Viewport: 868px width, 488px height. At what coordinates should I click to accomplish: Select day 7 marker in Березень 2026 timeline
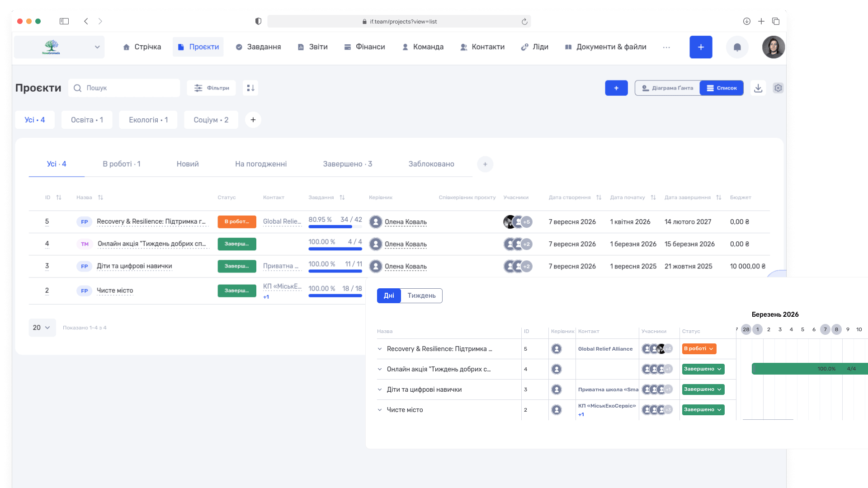click(825, 329)
